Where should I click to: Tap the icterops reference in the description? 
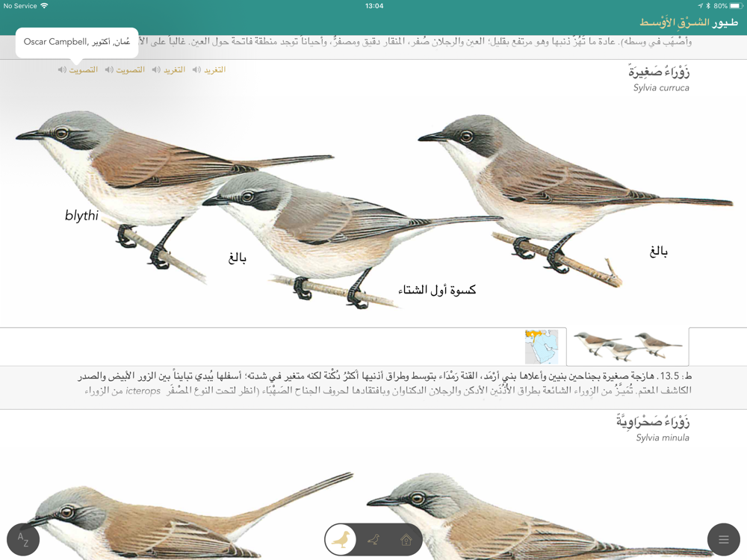click(x=143, y=391)
